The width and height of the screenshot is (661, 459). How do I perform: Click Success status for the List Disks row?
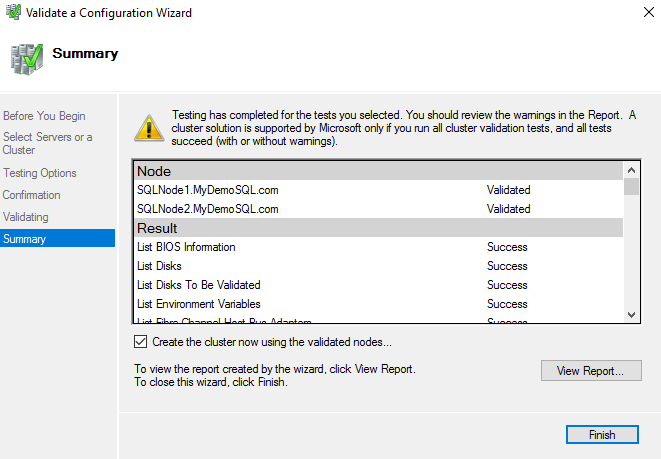click(x=507, y=266)
